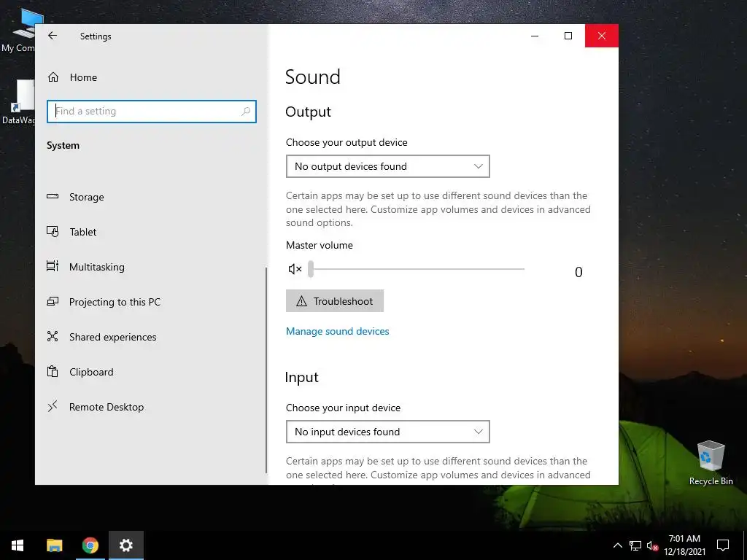Click the magnifier search icon

pos(246,112)
